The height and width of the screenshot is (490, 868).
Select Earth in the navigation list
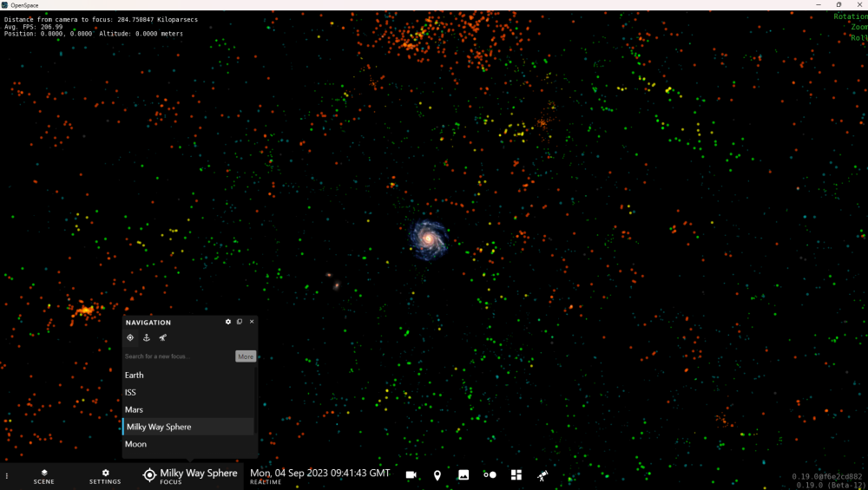(x=135, y=376)
